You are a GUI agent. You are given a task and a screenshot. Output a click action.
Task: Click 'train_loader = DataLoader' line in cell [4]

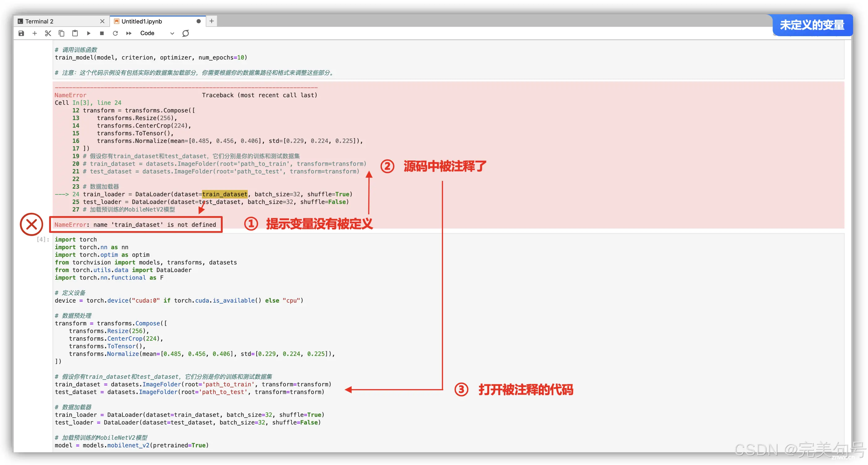pos(189,415)
